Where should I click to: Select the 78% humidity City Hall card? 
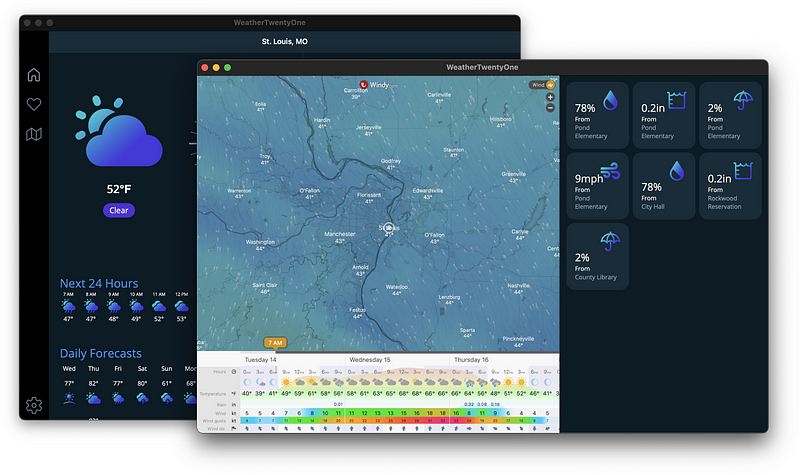coord(664,186)
